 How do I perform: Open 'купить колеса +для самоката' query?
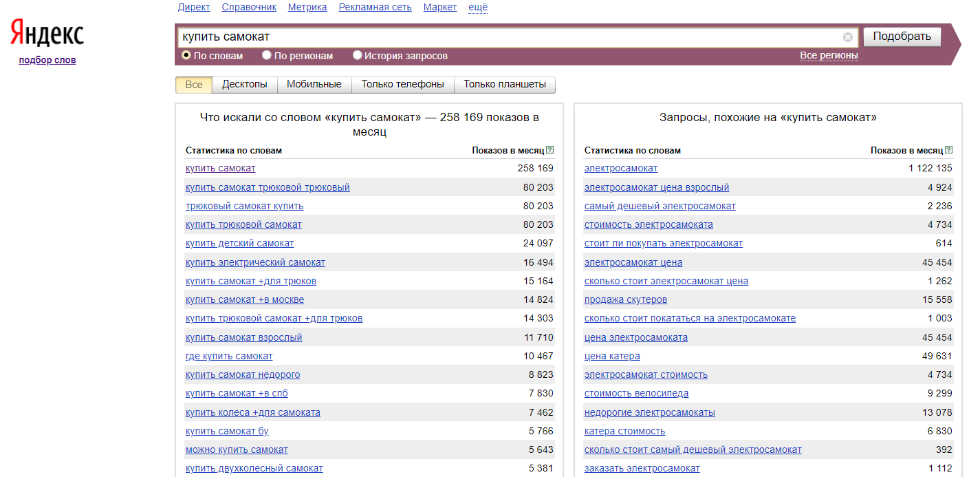(253, 412)
